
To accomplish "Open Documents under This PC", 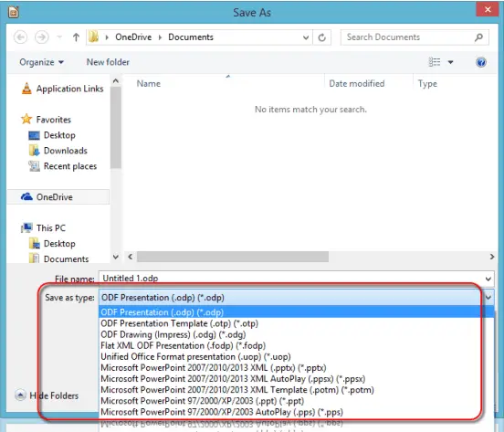I will tap(67, 258).
